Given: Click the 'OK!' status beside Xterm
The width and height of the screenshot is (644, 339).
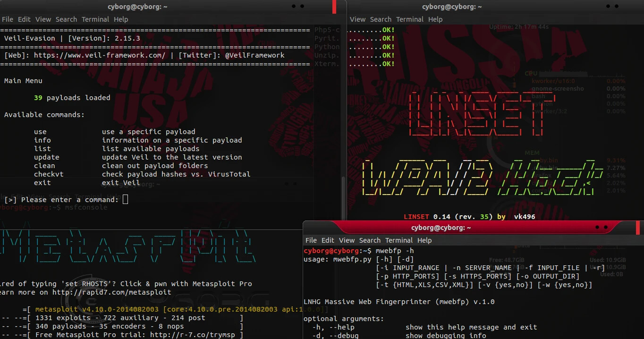Looking at the screenshot, I should click(x=389, y=64).
